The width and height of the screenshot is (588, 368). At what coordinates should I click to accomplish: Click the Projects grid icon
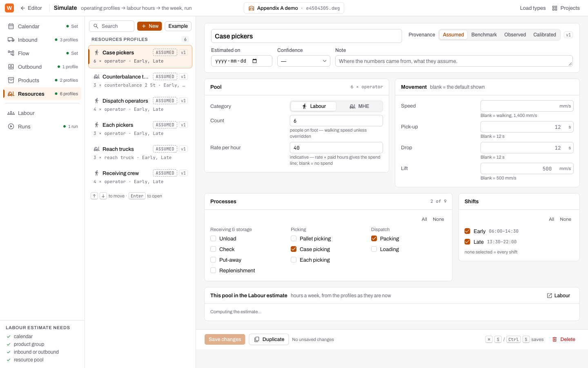point(555,8)
